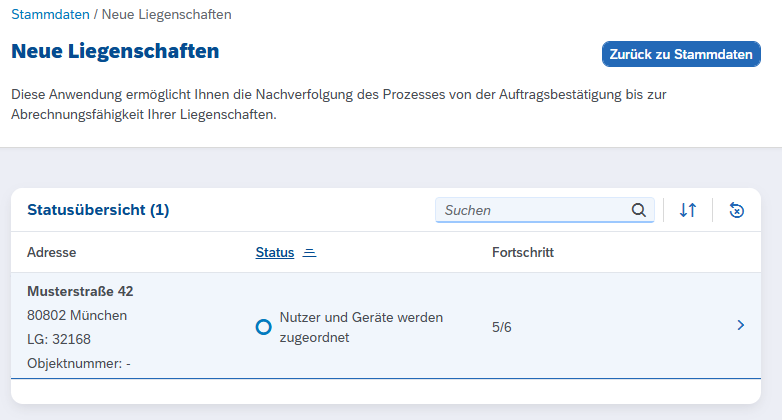Viewport: 782px width, 420px height.
Task: Open sort options with arrows icon
Action: pyautogui.click(x=688, y=210)
